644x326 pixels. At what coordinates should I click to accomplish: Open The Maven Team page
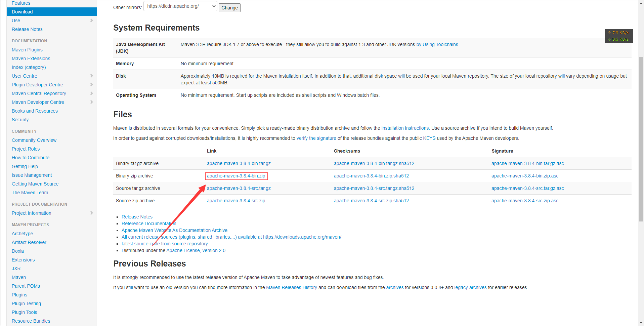(x=30, y=193)
